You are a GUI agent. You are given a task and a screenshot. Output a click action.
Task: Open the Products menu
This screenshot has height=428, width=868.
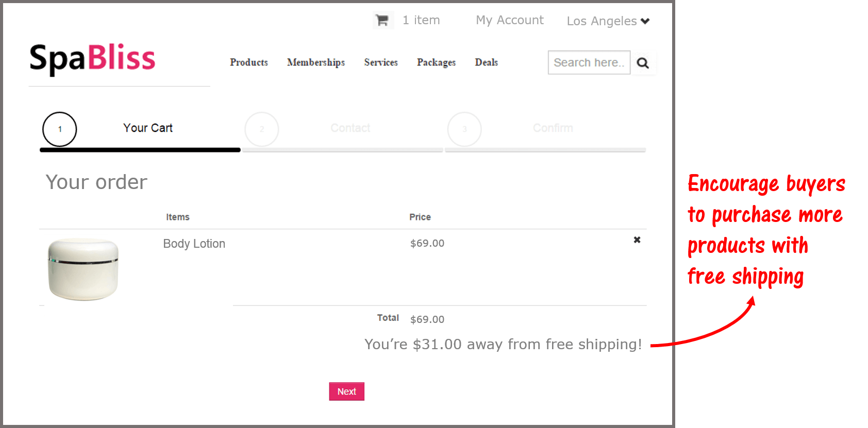(x=249, y=62)
